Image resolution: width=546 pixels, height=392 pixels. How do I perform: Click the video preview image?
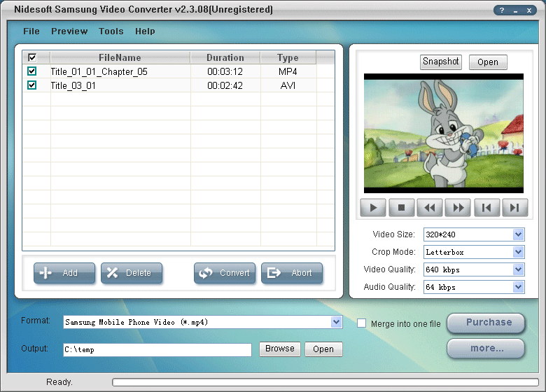[x=444, y=133]
